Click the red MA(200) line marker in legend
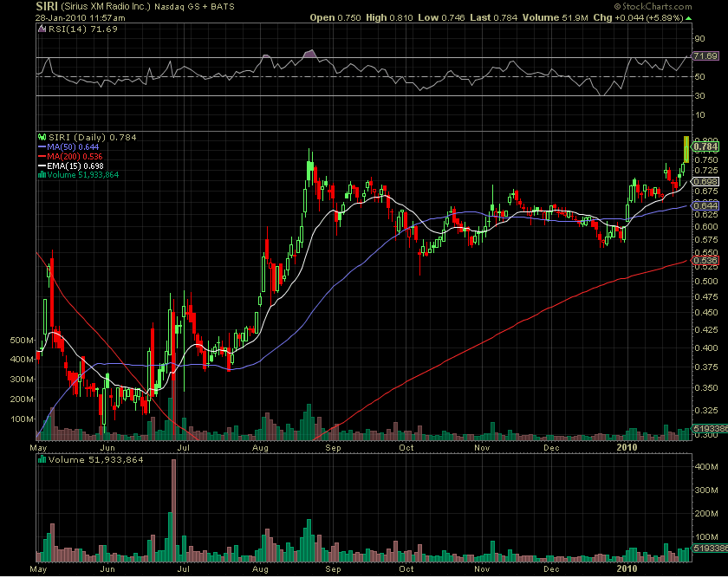This screenshot has width=728, height=578. [x=42, y=157]
